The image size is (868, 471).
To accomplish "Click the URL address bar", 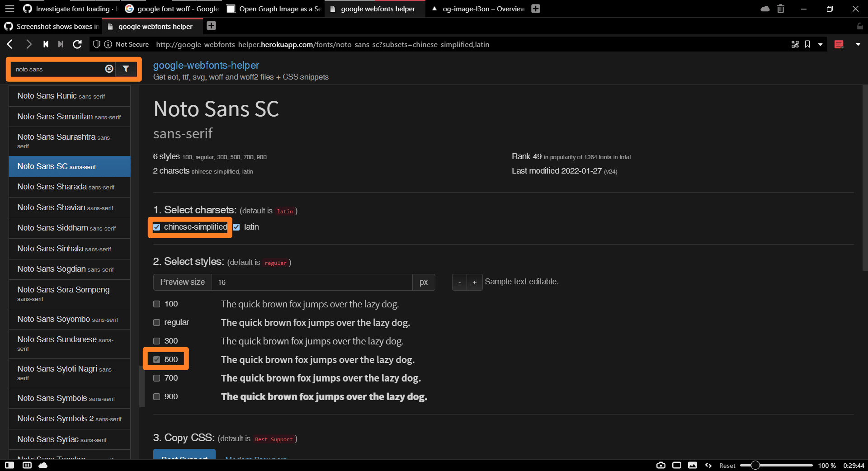I will (x=470, y=44).
